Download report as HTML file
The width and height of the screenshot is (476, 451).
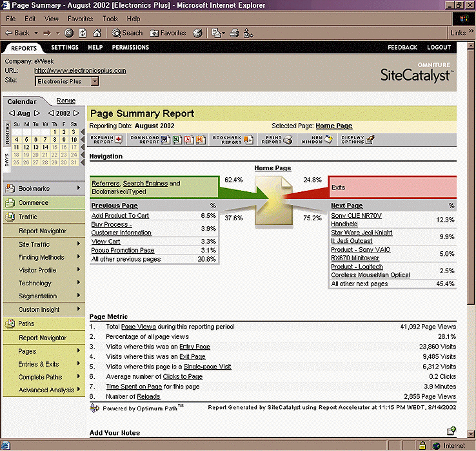[201, 140]
